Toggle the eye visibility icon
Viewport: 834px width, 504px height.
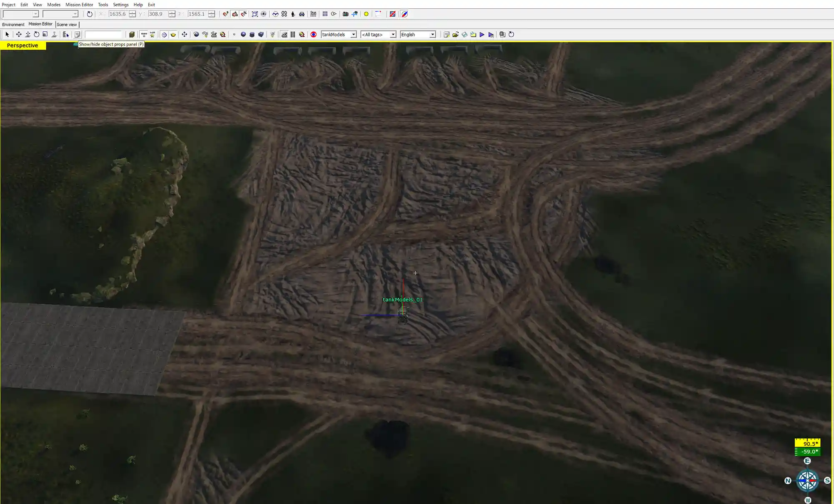[264, 14]
